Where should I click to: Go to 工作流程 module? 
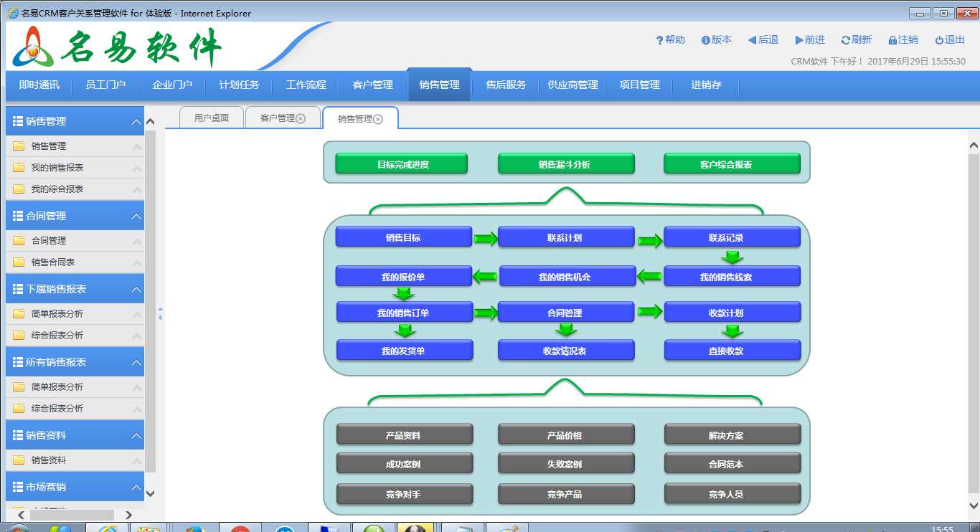coord(306,85)
